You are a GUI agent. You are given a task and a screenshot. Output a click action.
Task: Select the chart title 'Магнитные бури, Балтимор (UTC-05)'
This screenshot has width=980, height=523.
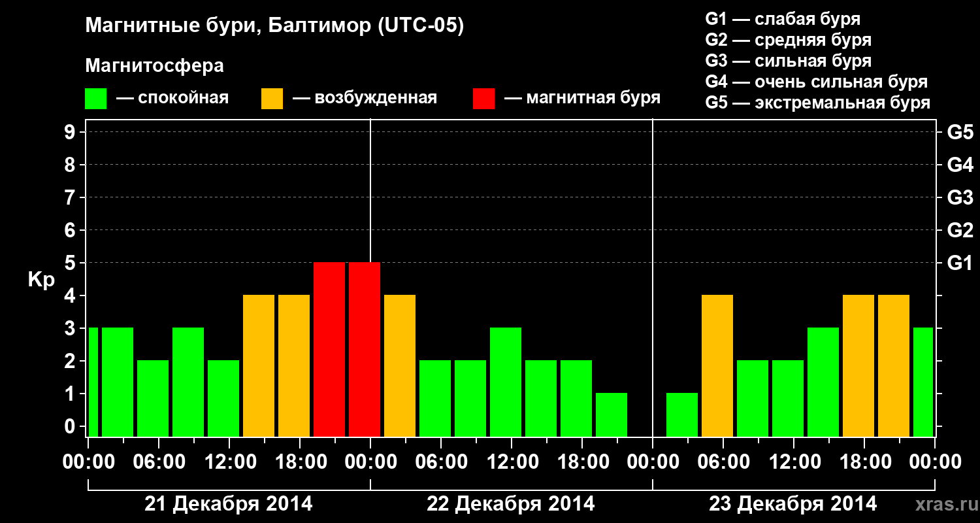click(x=274, y=27)
